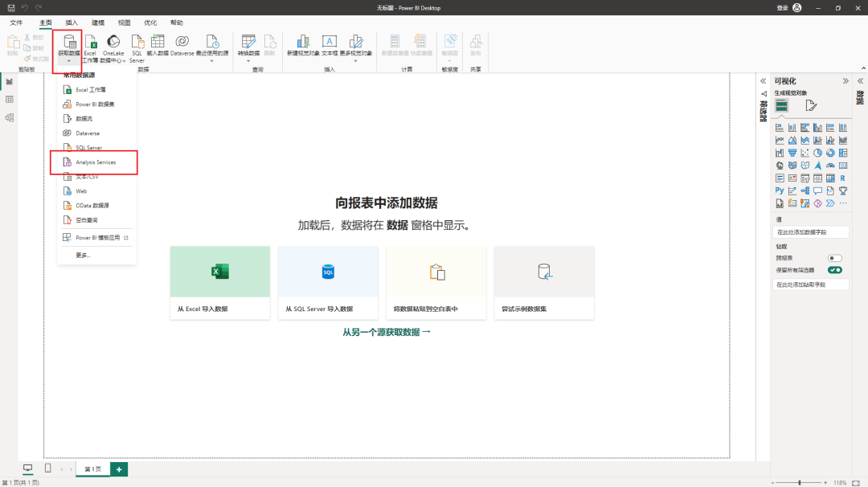Select the R script visual icon
Image resolution: width=868 pixels, height=487 pixels.
pyautogui.click(x=842, y=178)
